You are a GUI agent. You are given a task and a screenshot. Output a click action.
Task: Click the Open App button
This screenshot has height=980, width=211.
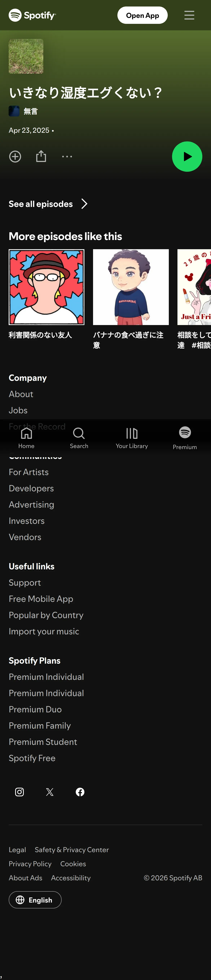click(143, 15)
